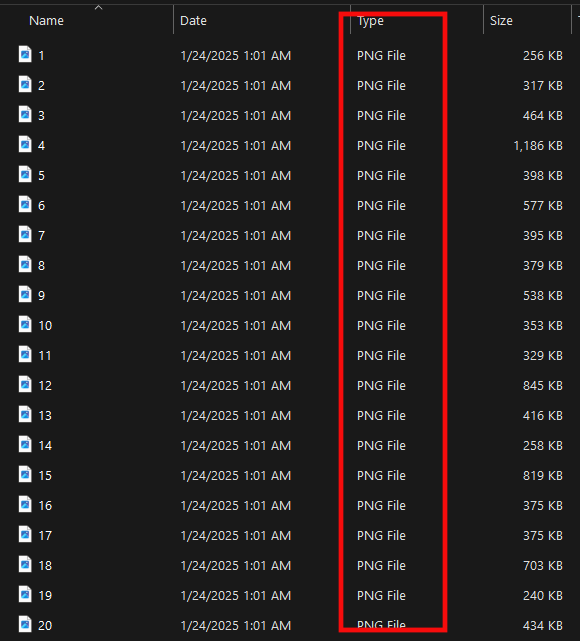Screen dimensions: 580x641
Task: Sort by the Date column header
Action: pos(193,21)
